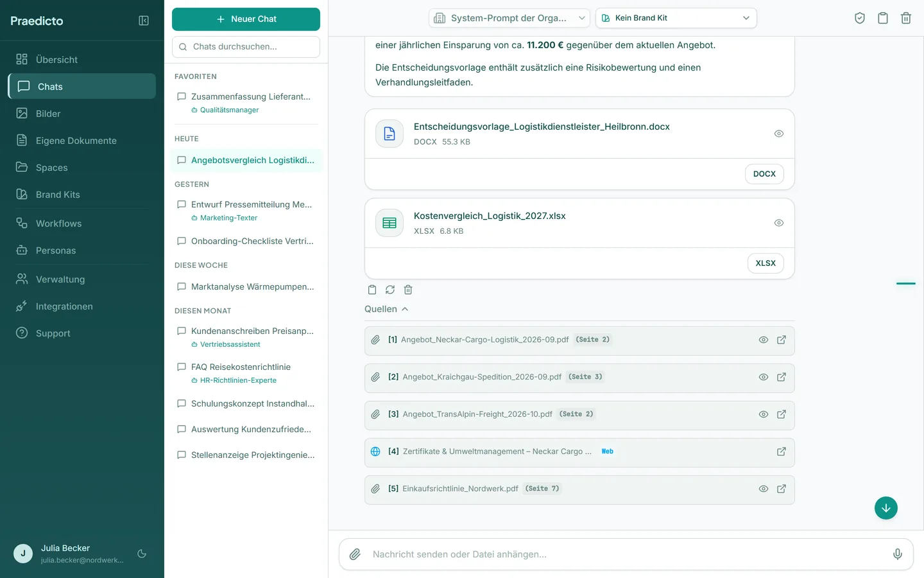Image resolution: width=924 pixels, height=578 pixels.
Task: Open source [5] Einkaufsrichtlinie external link icon
Action: pyautogui.click(x=782, y=489)
